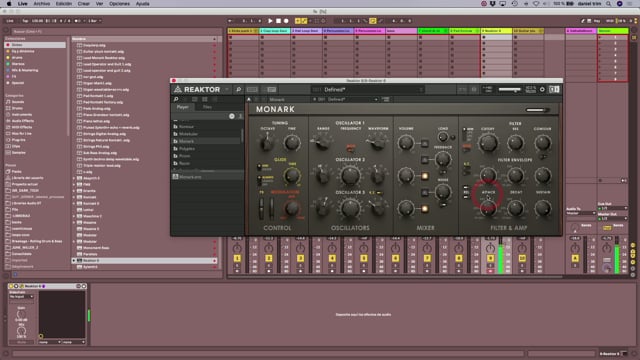Image resolution: width=640 pixels, height=360 pixels.
Task: Switch to Reaktor Files tab
Action: point(207,107)
